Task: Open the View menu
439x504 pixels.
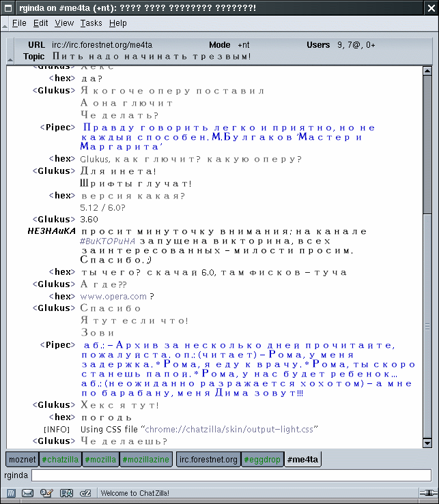Action: [x=64, y=23]
